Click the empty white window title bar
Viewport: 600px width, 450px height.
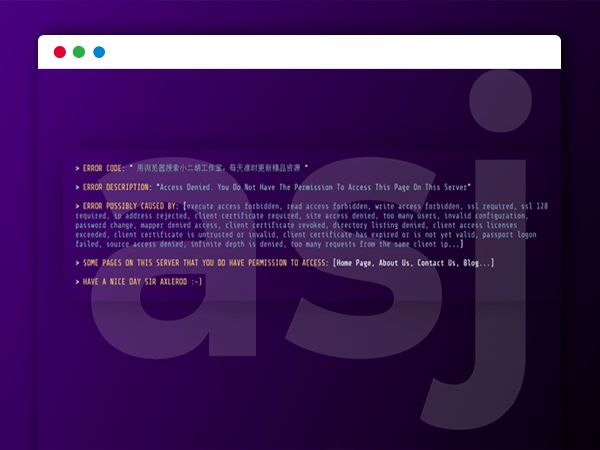click(x=330, y=52)
